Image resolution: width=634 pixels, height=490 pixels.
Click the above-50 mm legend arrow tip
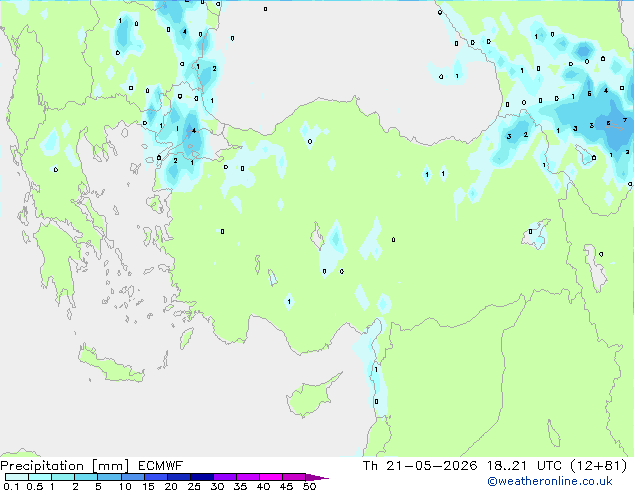[x=317, y=477]
